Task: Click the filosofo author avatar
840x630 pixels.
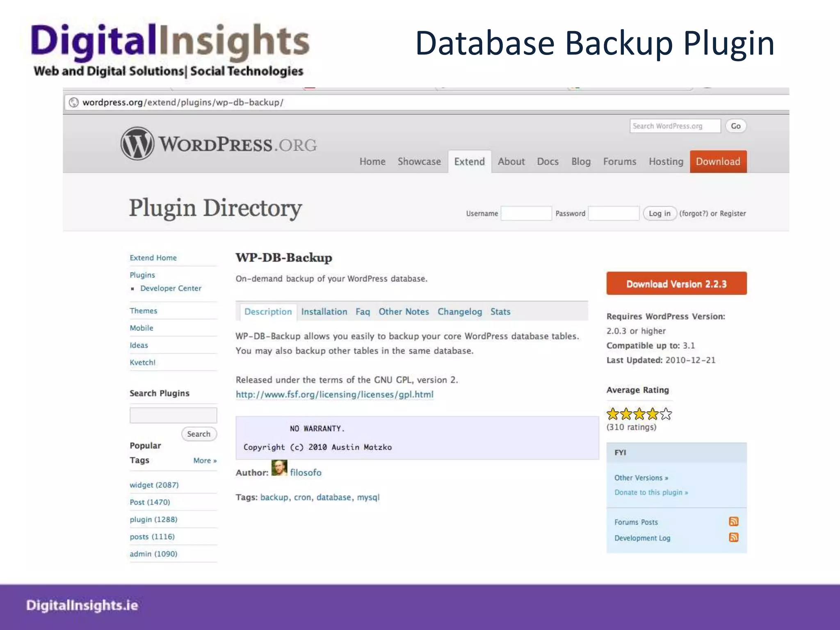Action: (x=279, y=468)
